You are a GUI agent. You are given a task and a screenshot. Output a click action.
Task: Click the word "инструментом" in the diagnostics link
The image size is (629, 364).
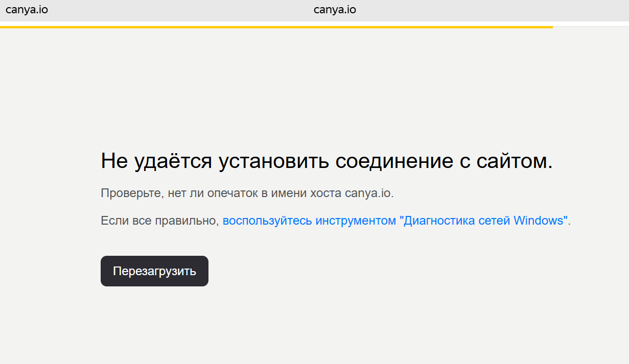356,221
